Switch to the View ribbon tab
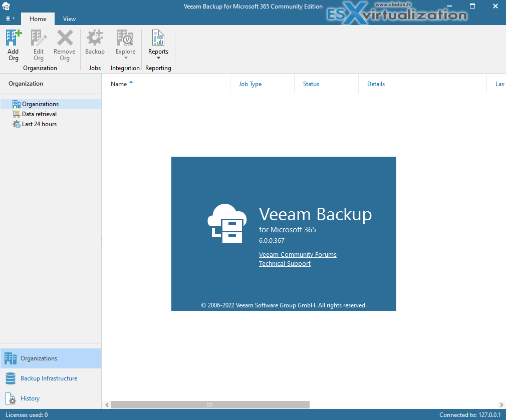The image size is (506, 420). (69, 19)
